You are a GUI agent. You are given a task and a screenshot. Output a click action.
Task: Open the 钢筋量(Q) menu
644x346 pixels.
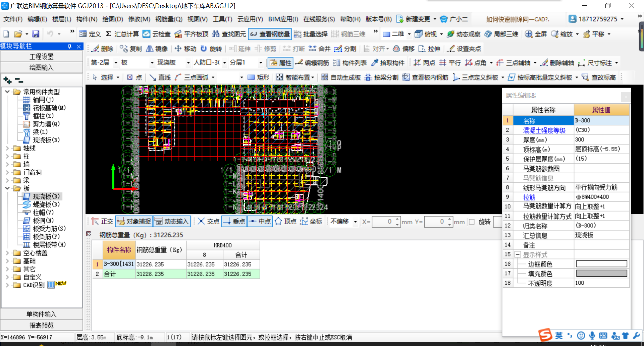pyautogui.click(x=169, y=19)
